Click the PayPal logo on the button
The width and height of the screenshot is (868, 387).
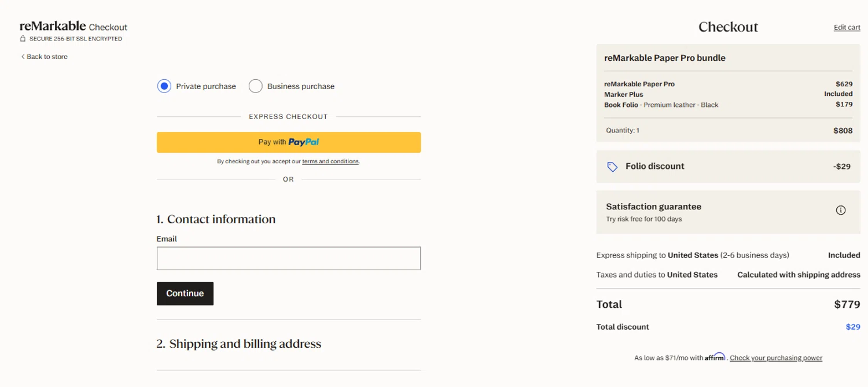tap(304, 142)
